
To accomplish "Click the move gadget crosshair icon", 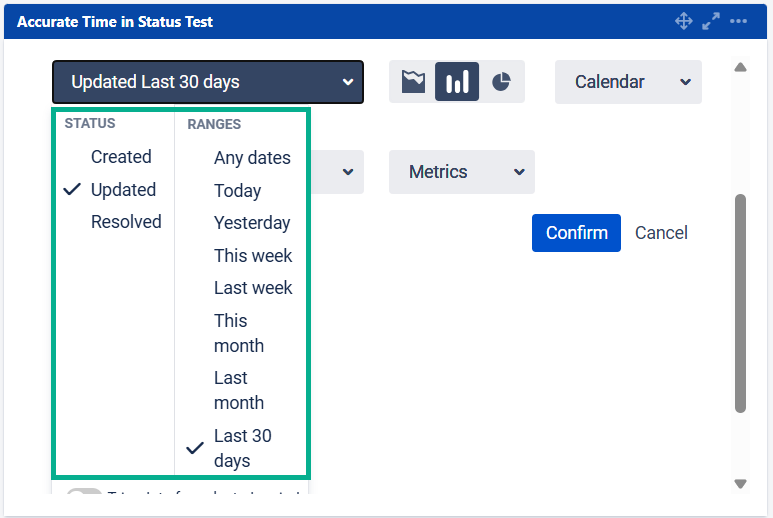I will [684, 21].
